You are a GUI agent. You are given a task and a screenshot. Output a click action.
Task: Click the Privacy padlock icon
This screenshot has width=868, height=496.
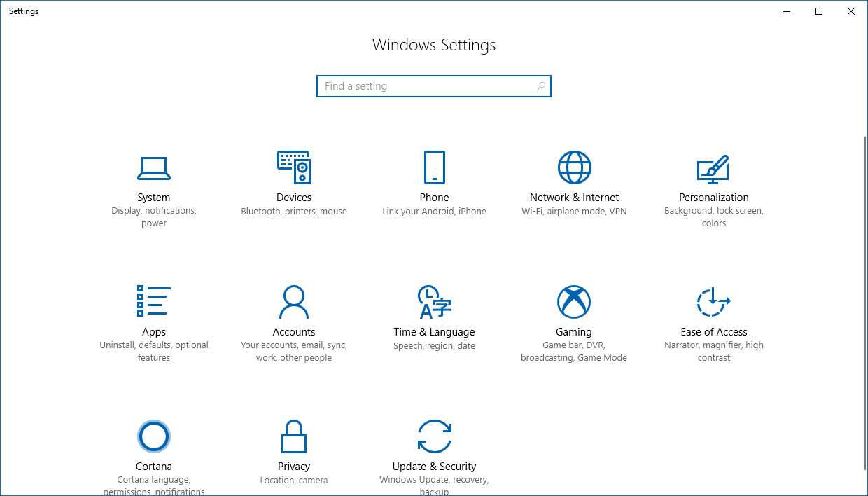click(294, 436)
